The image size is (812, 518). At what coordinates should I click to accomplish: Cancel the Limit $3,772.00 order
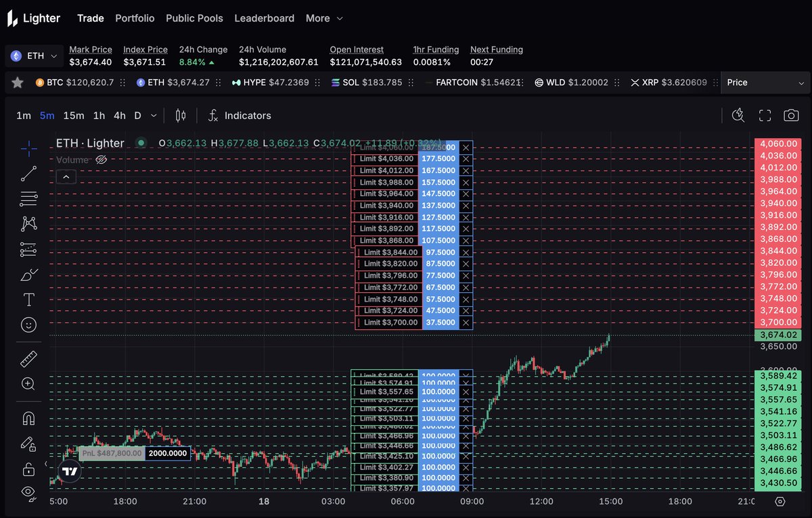click(466, 287)
